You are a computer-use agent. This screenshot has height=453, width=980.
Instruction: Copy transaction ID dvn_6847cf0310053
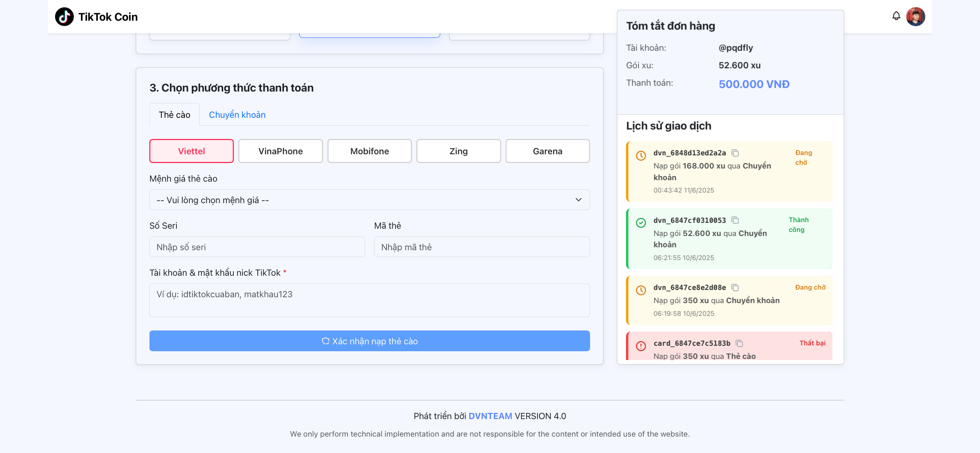735,220
